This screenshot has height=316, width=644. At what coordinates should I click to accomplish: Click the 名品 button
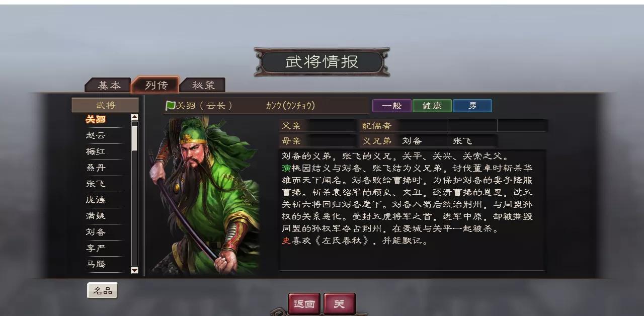[103, 290]
